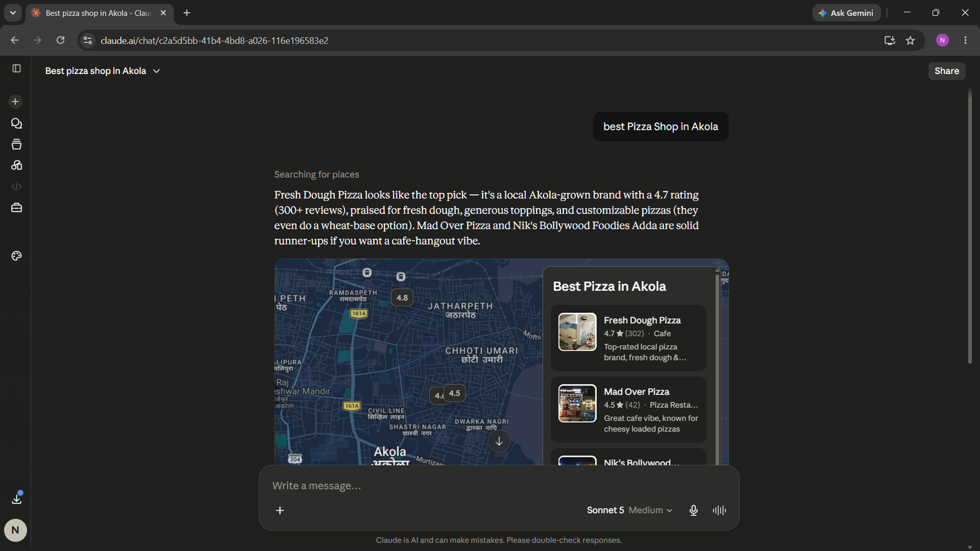The image size is (980, 551).
Task: Click the down-arrow button on the map
Action: [x=499, y=441]
